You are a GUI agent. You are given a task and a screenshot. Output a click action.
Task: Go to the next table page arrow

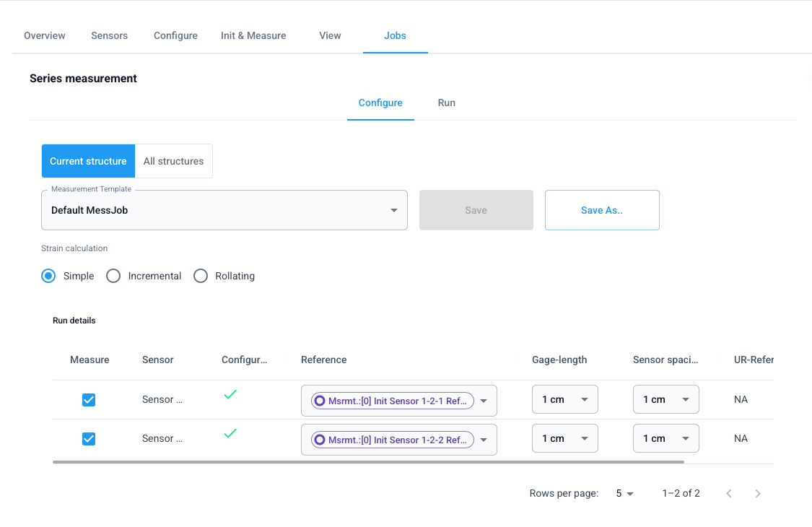coord(758,493)
